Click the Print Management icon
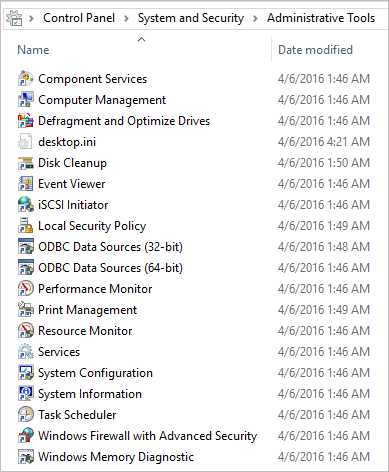 click(25, 310)
